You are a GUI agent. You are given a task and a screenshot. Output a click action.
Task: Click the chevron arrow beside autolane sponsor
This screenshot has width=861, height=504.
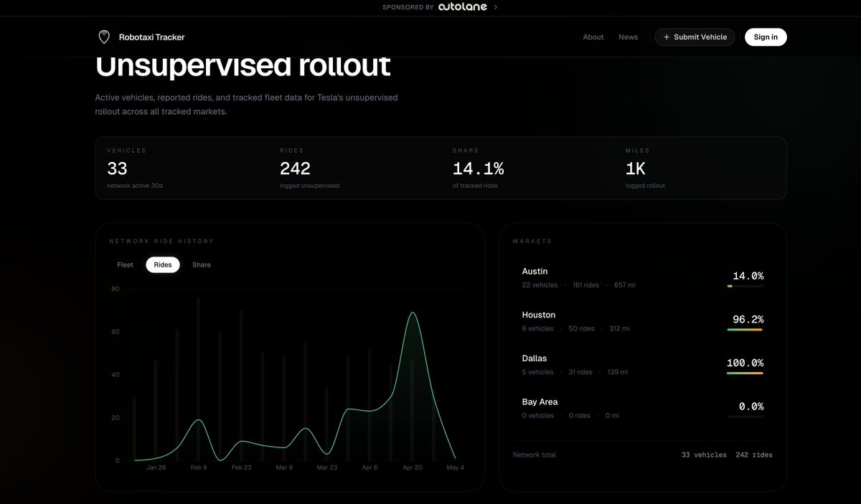[x=495, y=7]
